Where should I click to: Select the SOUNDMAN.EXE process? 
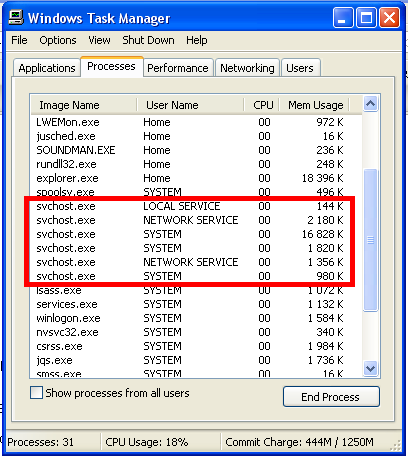[x=196, y=150]
